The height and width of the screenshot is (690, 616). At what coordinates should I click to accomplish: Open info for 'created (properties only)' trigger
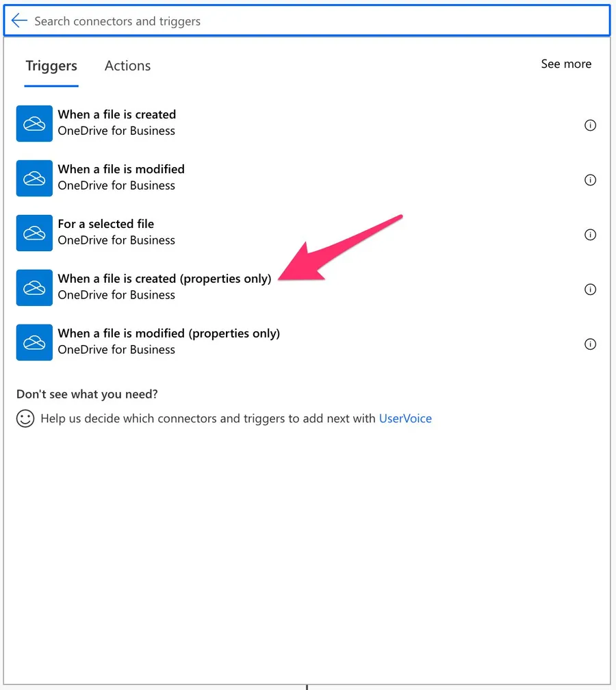(x=590, y=290)
